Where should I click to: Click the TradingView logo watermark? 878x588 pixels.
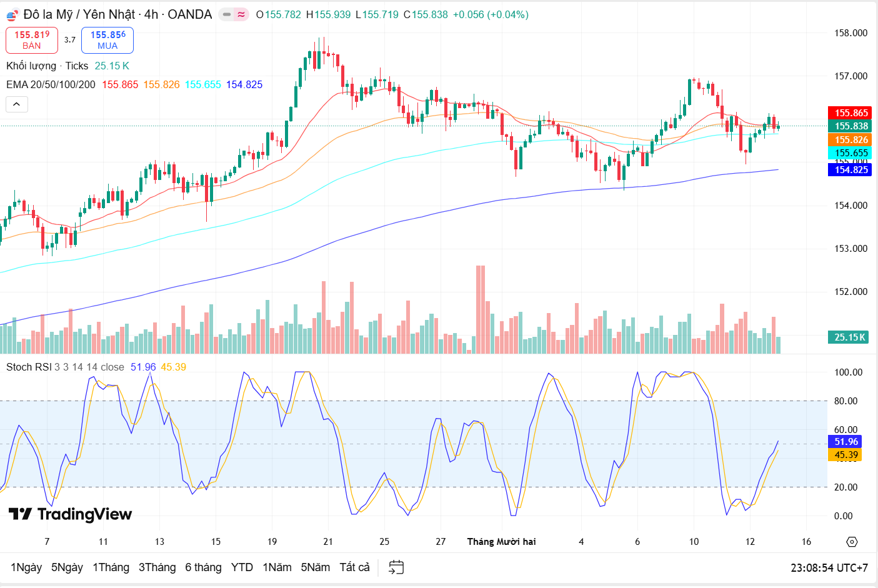pyautogui.click(x=70, y=514)
